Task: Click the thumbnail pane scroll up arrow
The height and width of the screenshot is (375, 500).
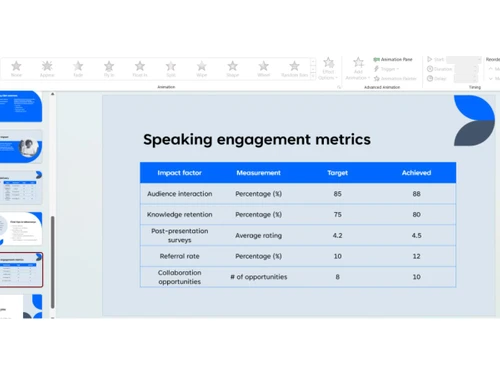Action: pos(52,94)
